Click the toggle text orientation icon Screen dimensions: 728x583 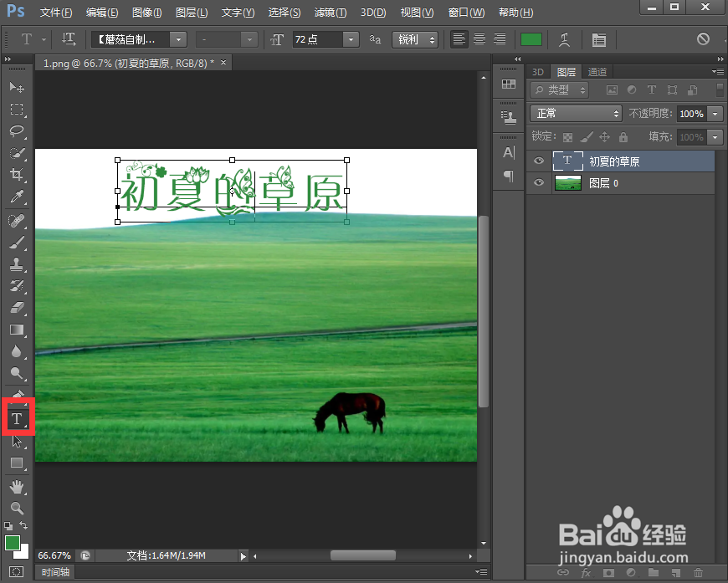click(69, 39)
